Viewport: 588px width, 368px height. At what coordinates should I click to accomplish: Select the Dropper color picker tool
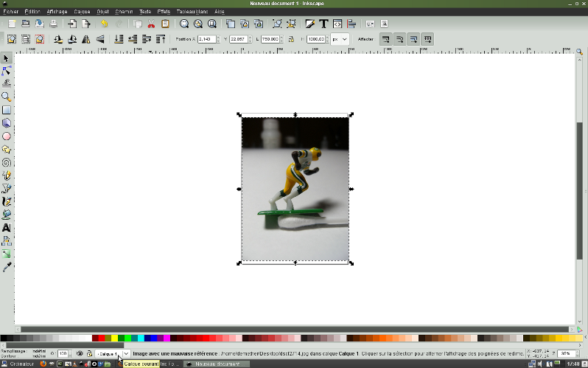(7, 267)
